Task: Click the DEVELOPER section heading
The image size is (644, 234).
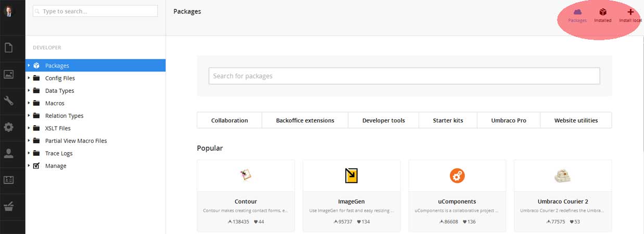Action: (47, 47)
